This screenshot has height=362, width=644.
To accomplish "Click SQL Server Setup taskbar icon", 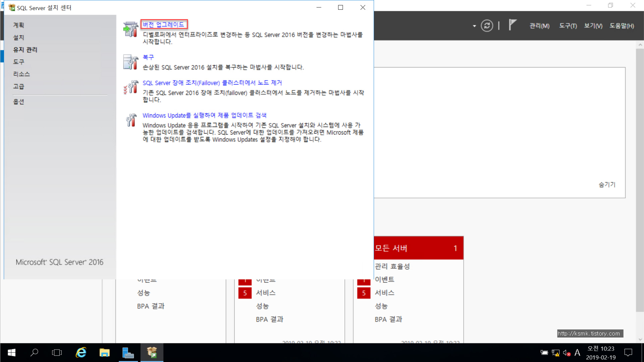I will point(152,353).
